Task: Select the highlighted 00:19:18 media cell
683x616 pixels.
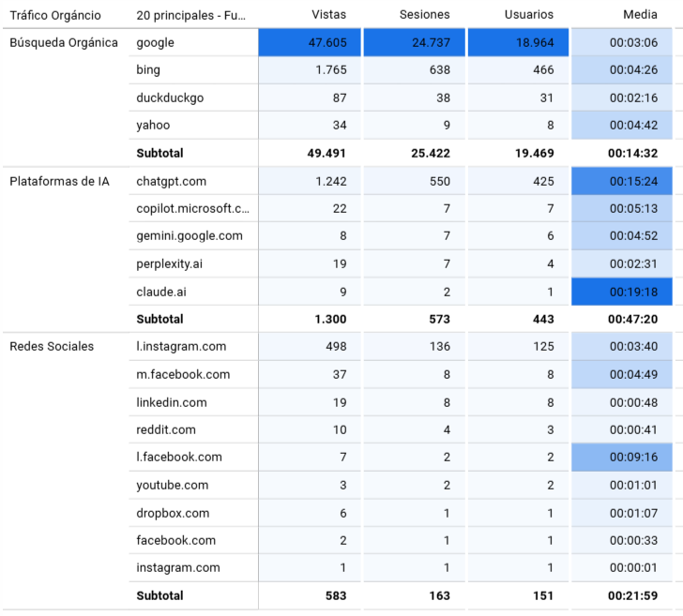Action: tap(627, 292)
